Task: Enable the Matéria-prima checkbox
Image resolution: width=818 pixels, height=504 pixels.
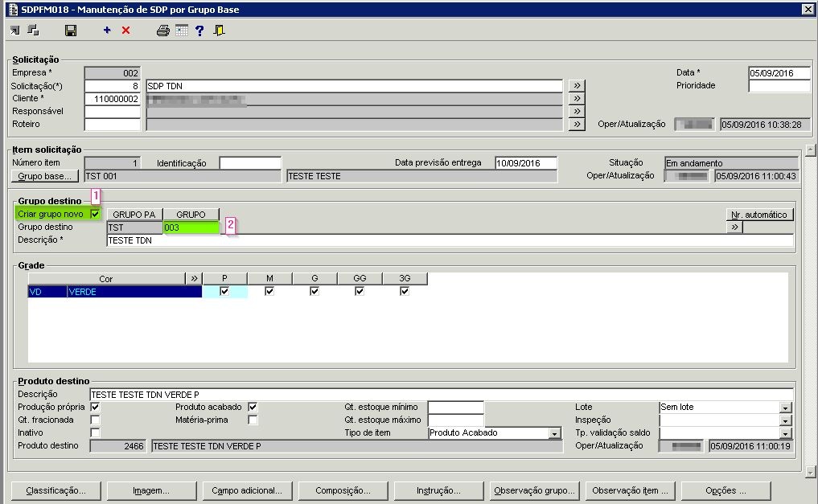Action: coord(253,420)
